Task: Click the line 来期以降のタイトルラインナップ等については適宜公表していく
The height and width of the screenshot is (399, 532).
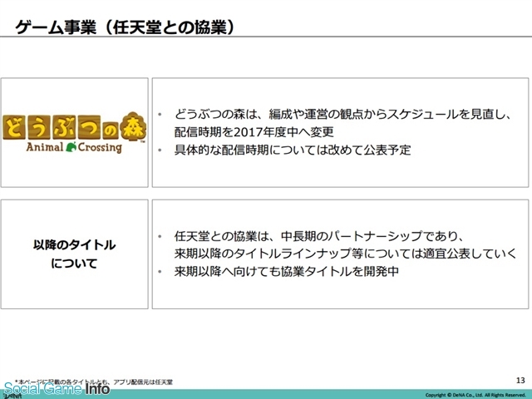Action: point(345,254)
